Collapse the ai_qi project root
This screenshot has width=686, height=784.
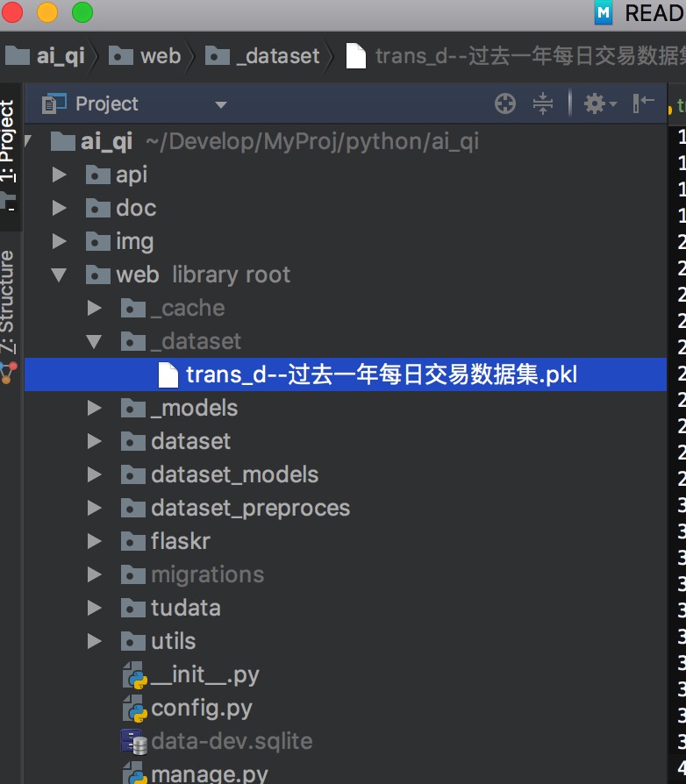point(28,141)
